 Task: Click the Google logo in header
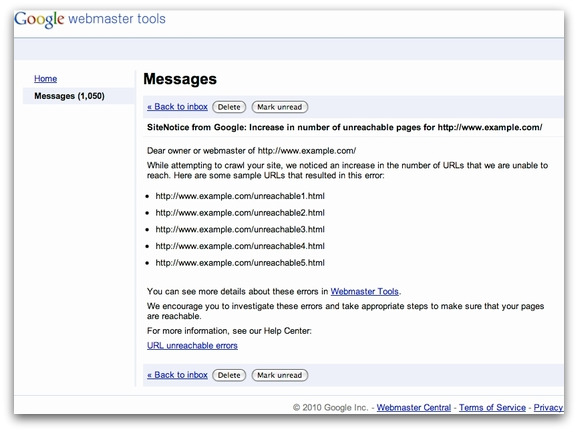click(39, 19)
